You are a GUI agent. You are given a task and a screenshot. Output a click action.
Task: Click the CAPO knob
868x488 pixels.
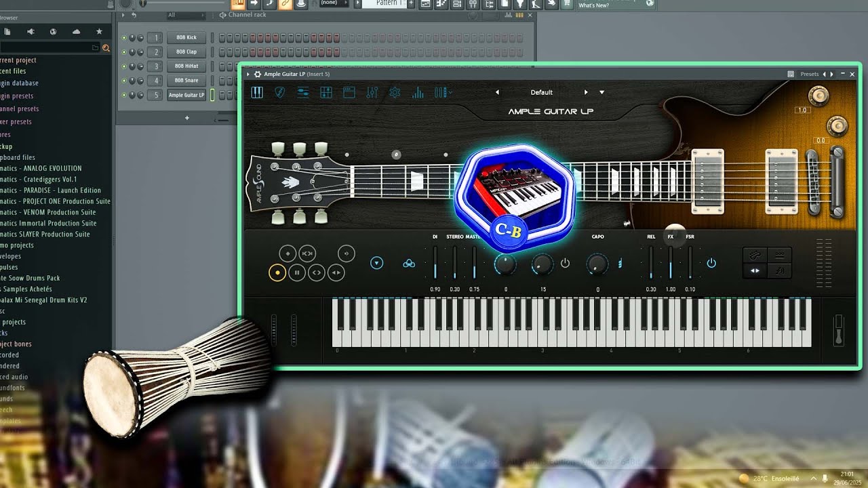click(597, 264)
